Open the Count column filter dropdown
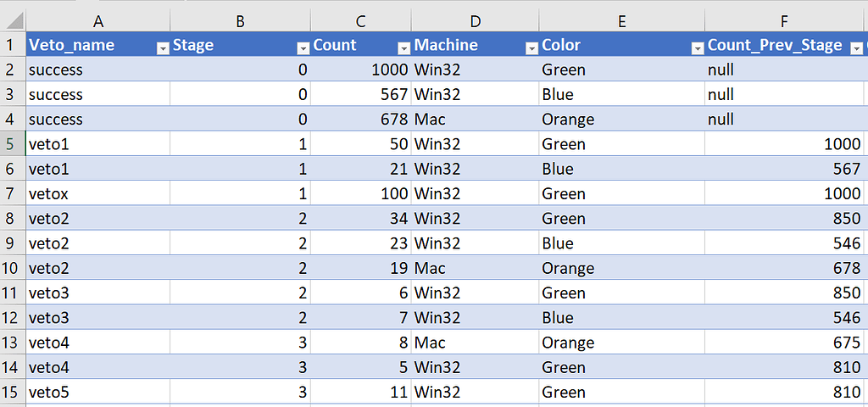The height and width of the screenshot is (407, 868). 403,48
